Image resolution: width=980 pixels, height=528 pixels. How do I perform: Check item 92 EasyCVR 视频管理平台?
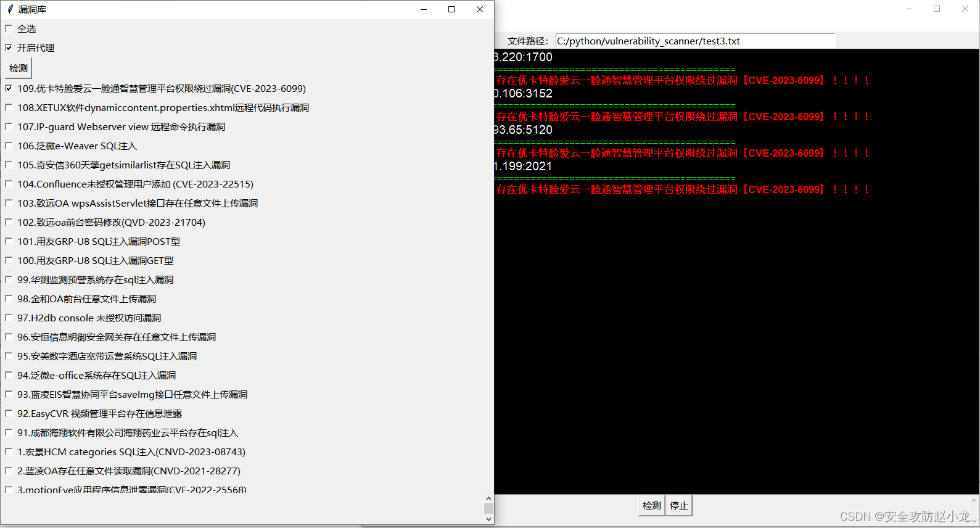click(9, 413)
